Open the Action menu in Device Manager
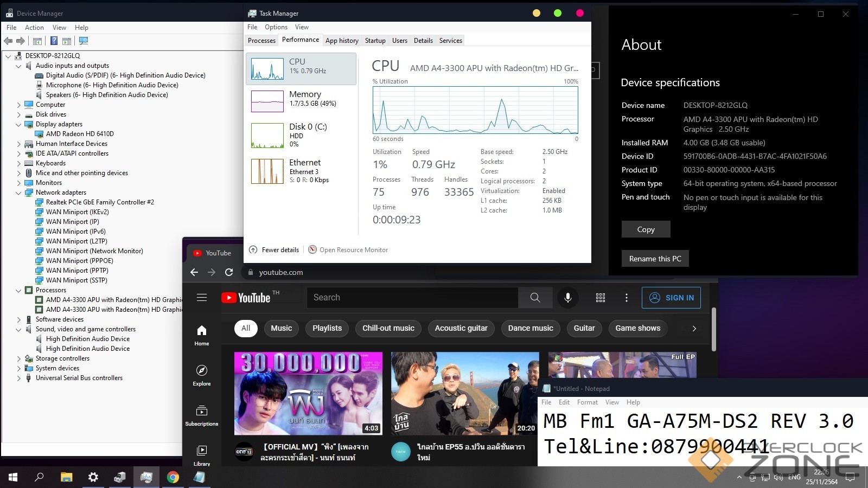 point(34,28)
